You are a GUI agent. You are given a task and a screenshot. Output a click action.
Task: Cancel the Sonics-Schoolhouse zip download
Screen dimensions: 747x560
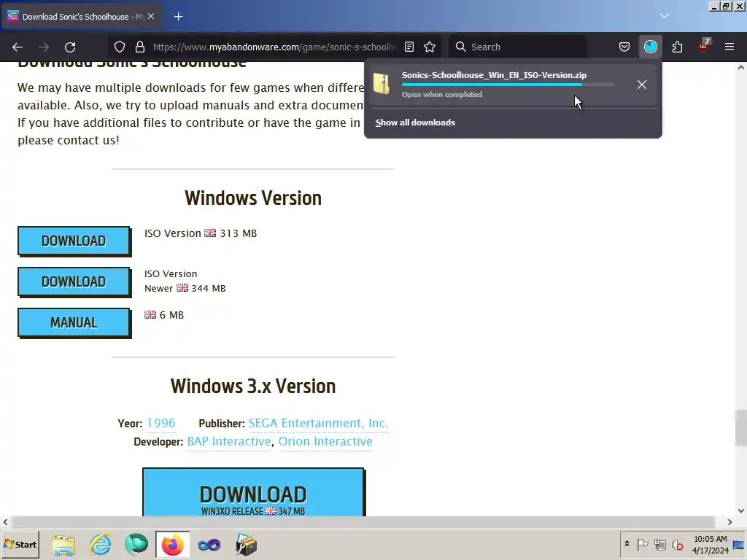click(x=642, y=85)
